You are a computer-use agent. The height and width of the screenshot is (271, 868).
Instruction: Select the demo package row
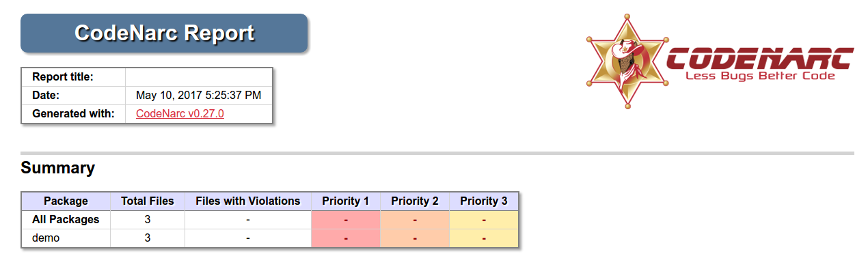(x=270, y=238)
